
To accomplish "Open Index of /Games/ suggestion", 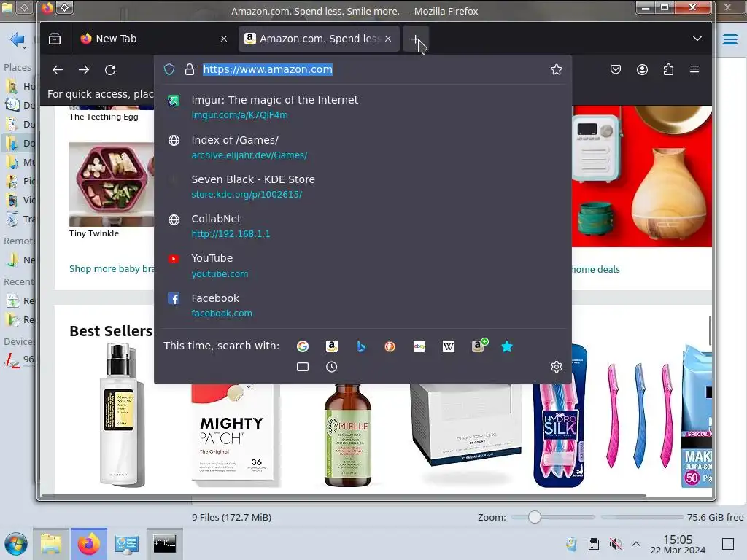I will click(363, 147).
